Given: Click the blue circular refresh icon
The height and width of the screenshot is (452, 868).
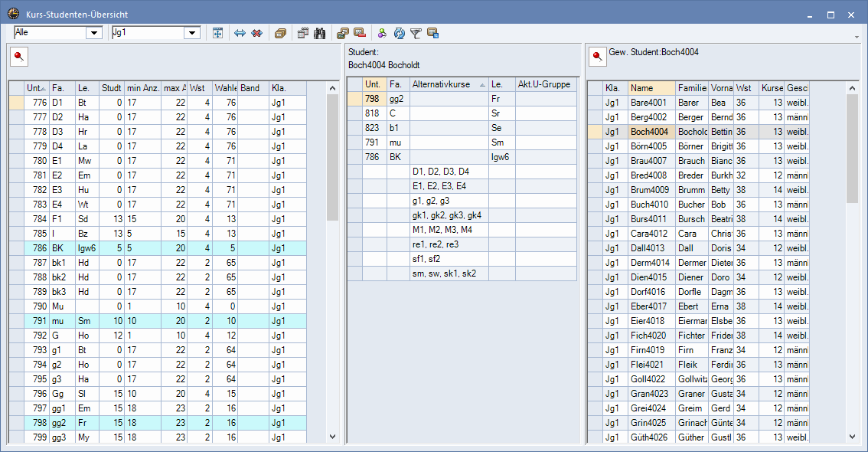Looking at the screenshot, I should click(399, 33).
